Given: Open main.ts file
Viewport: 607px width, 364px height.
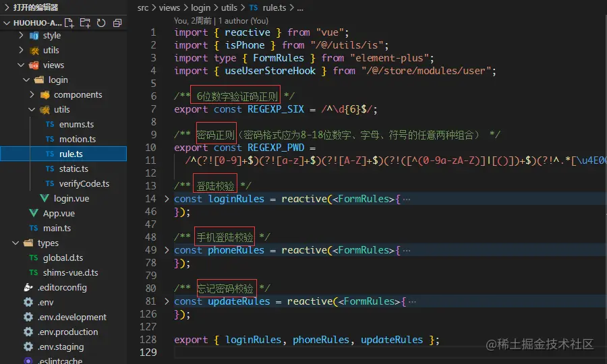Looking at the screenshot, I should coord(57,228).
